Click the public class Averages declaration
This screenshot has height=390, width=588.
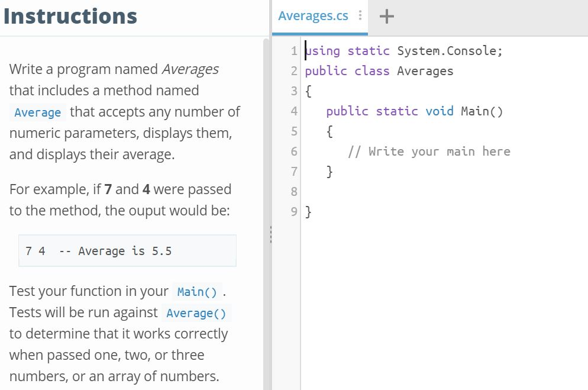pyautogui.click(x=379, y=71)
